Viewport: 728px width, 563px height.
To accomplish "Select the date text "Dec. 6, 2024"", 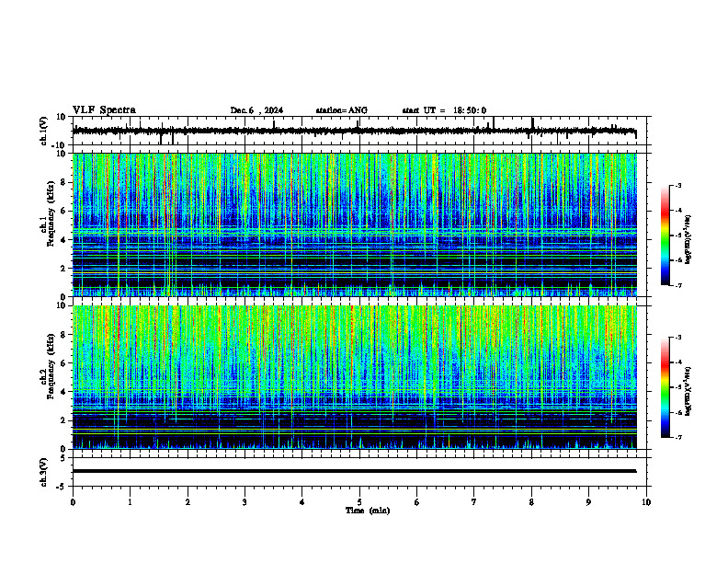I will (x=256, y=110).
